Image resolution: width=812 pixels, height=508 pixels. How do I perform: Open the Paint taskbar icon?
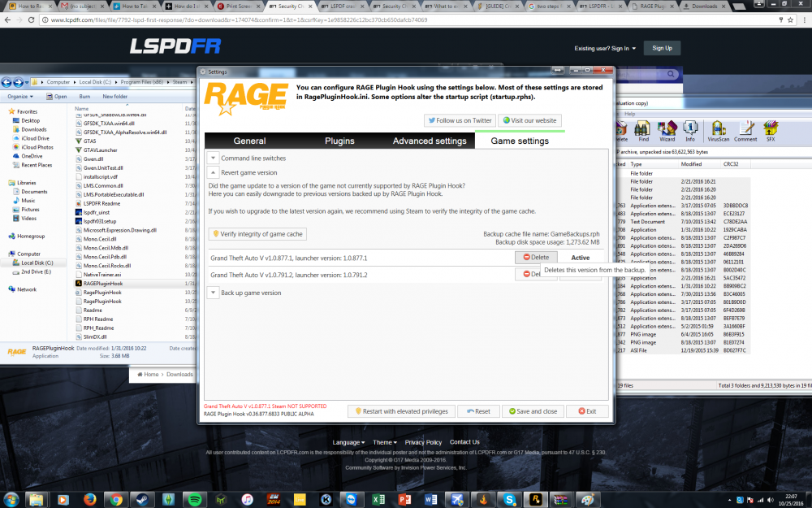click(x=588, y=499)
